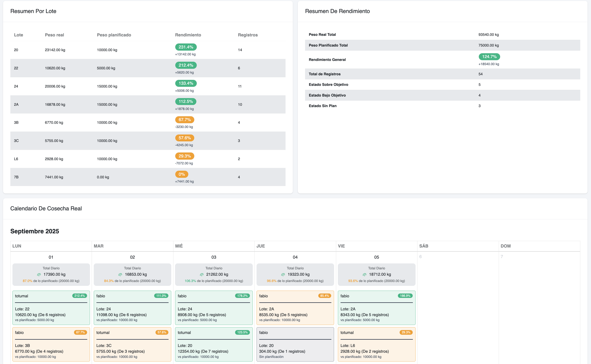Image resolution: width=591 pixels, height=364 pixels.
Task: Click the 178.2% badge on fabio Lote 24
Action: point(242,296)
